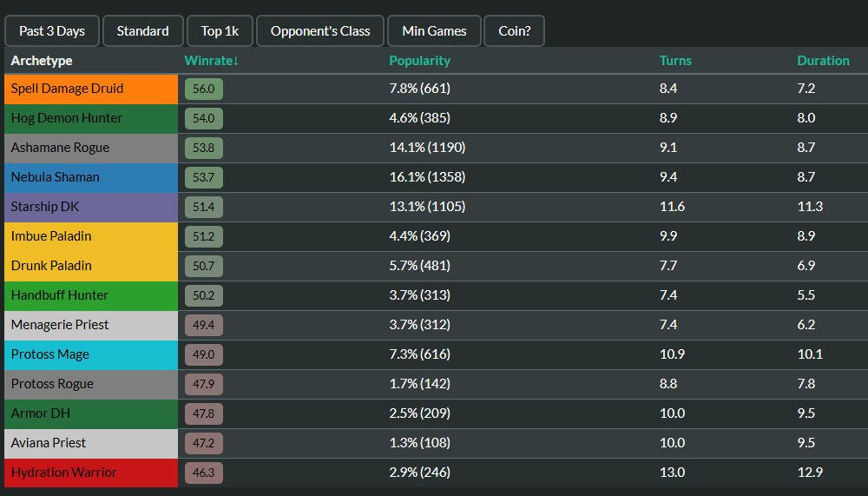Click the 49.4 winrate badge
Screen dimensions: 868x496
coord(204,325)
